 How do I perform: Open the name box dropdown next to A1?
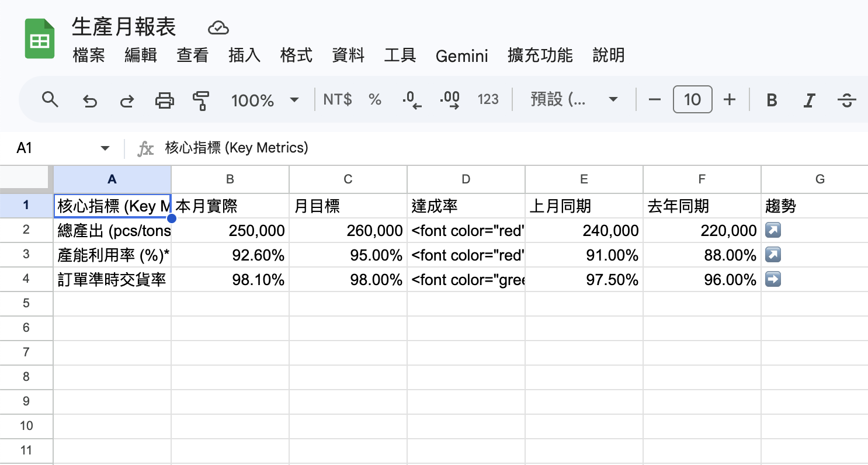(105, 148)
